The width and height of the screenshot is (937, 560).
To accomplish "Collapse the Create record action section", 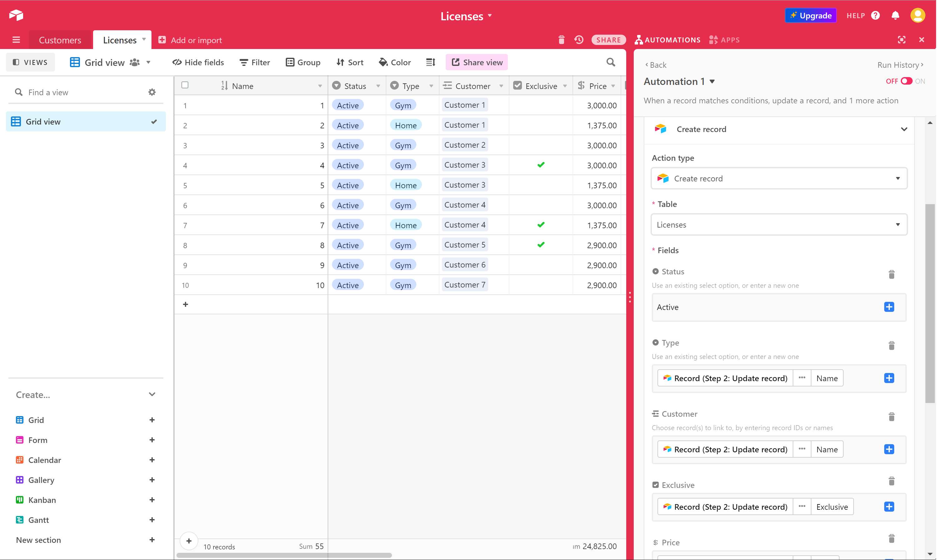I will click(x=904, y=129).
